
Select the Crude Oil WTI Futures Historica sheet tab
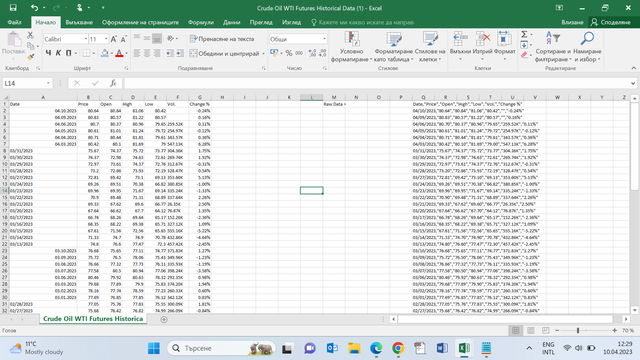pos(93,319)
